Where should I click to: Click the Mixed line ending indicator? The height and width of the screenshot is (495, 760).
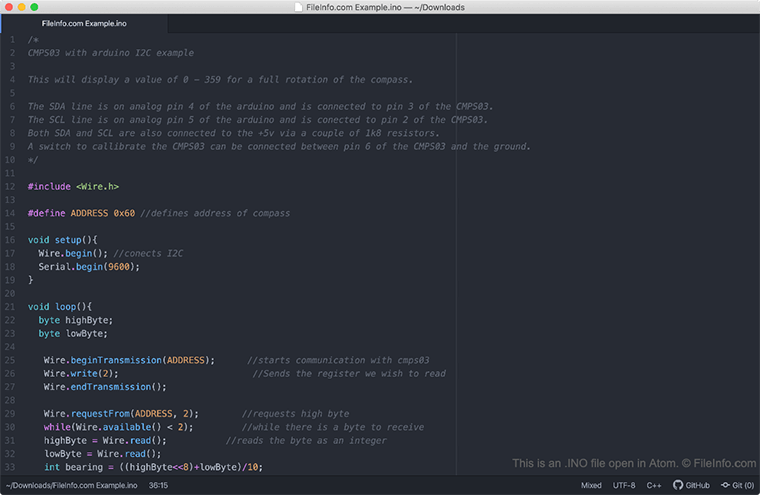[591, 485]
